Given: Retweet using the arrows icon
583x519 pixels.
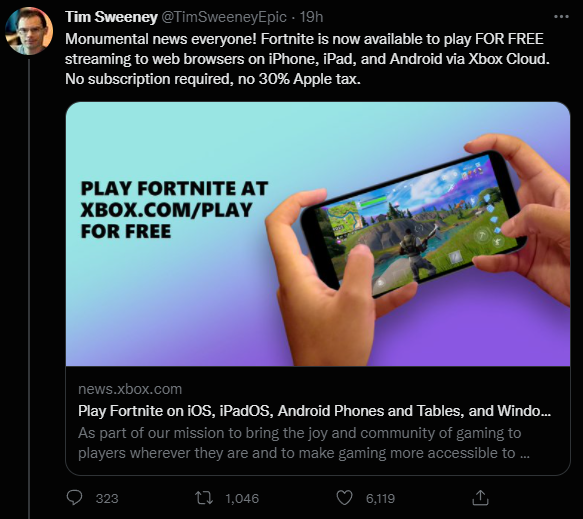Looking at the screenshot, I should tap(204, 498).
